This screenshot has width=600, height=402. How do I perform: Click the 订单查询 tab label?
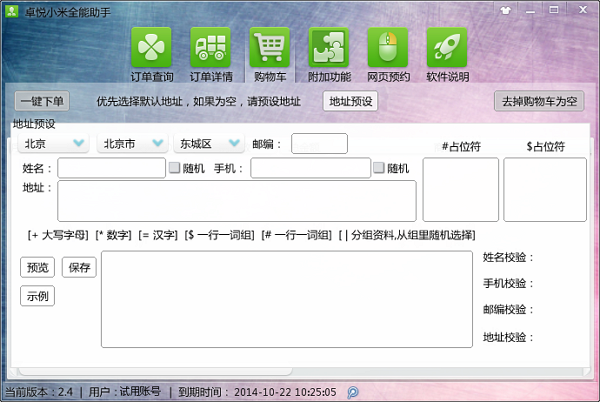[152, 77]
